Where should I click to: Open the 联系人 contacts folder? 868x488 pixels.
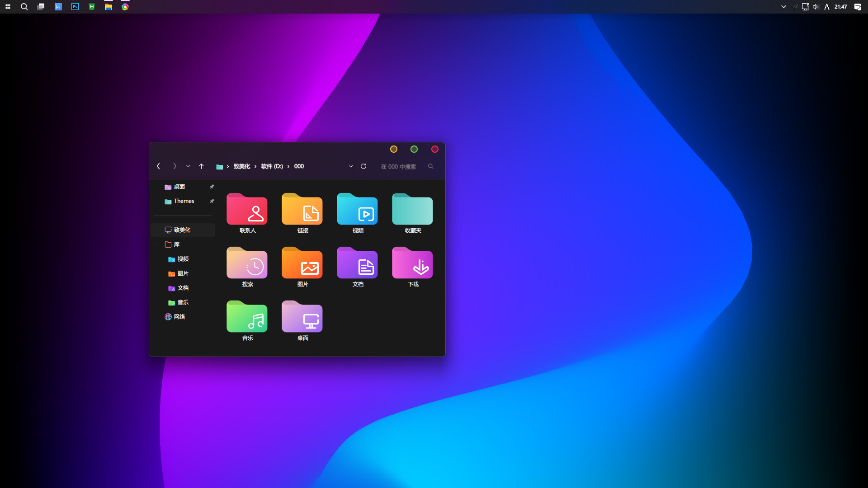point(247,210)
